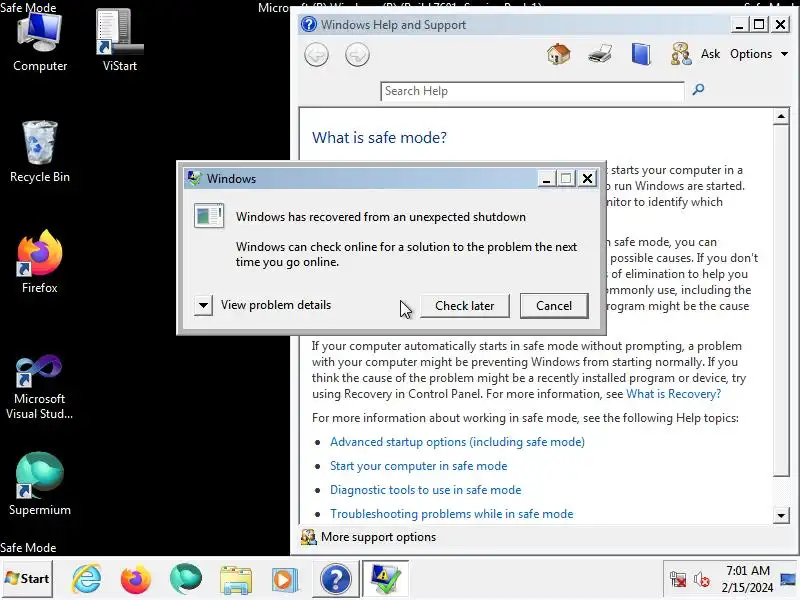Click the help scrollbar up arrow

click(781, 116)
